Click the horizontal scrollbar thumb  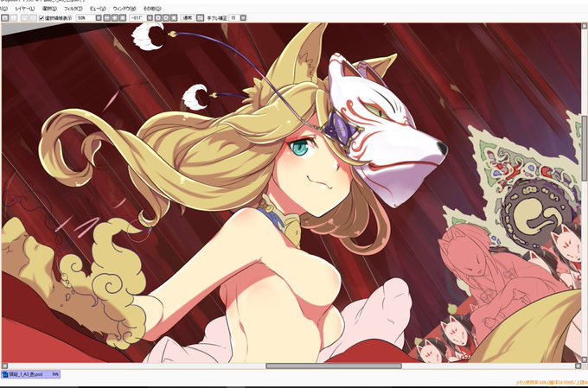pyautogui.click(x=334, y=366)
